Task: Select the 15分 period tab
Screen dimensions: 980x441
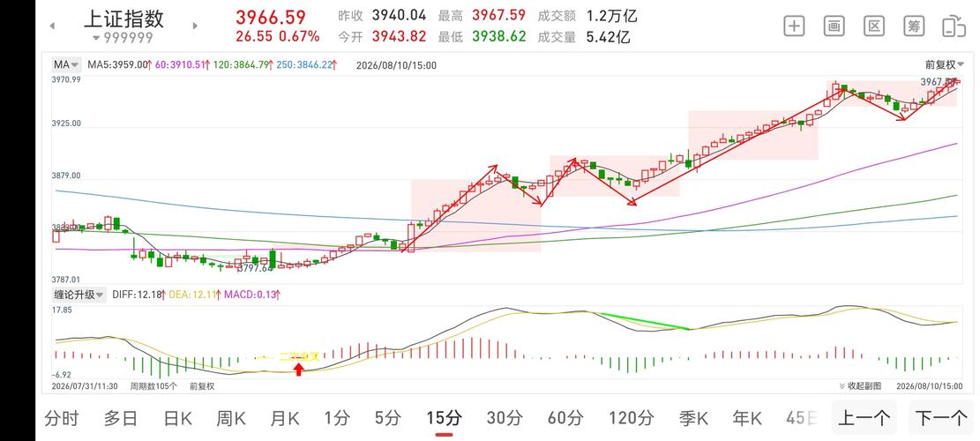Action: point(444,418)
